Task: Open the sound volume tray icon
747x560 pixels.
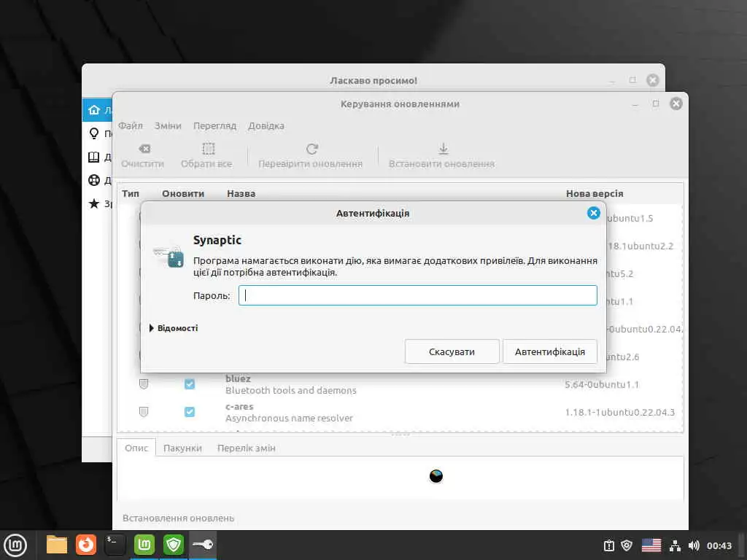Action: point(694,545)
